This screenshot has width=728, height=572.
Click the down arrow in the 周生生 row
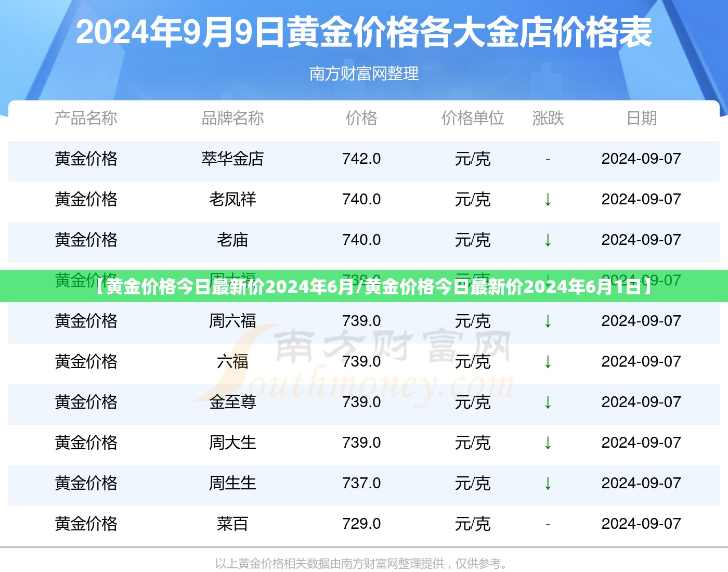(x=548, y=484)
